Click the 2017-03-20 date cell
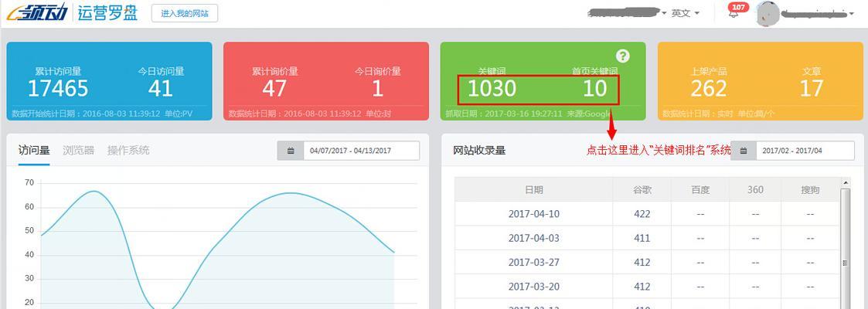868x309 pixels. click(x=533, y=287)
